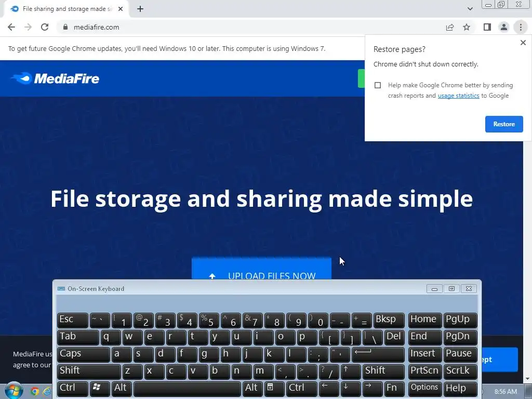Share this page icon in address bar
The image size is (532, 399).
point(450,27)
